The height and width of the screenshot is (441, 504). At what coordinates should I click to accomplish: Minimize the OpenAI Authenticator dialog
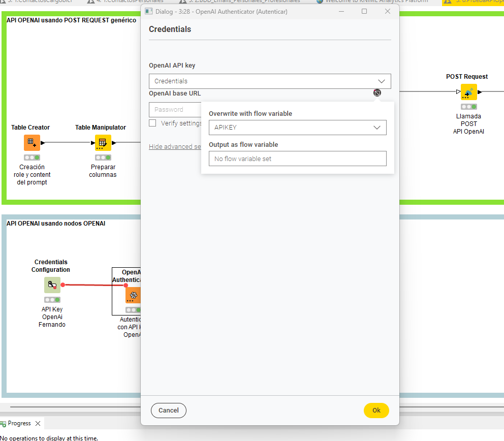point(341,12)
